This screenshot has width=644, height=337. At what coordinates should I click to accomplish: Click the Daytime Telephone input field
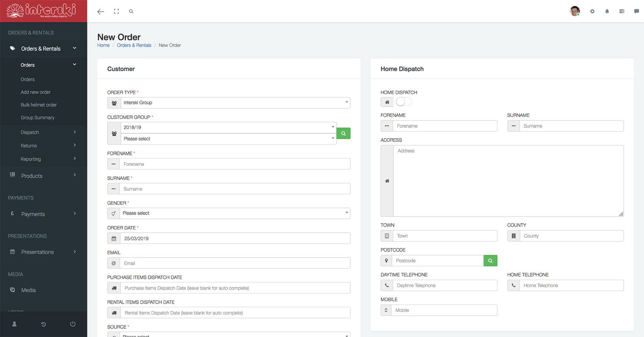click(445, 285)
